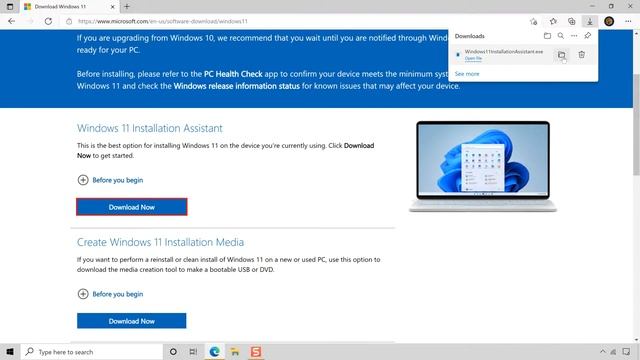640x360 pixels.
Task: Pin the Downloads panel
Action: (x=587, y=36)
